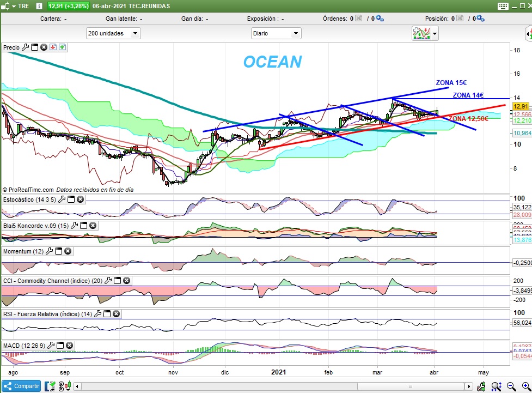
Task: Remove the Momentum indicator panel
Action: [68, 251]
